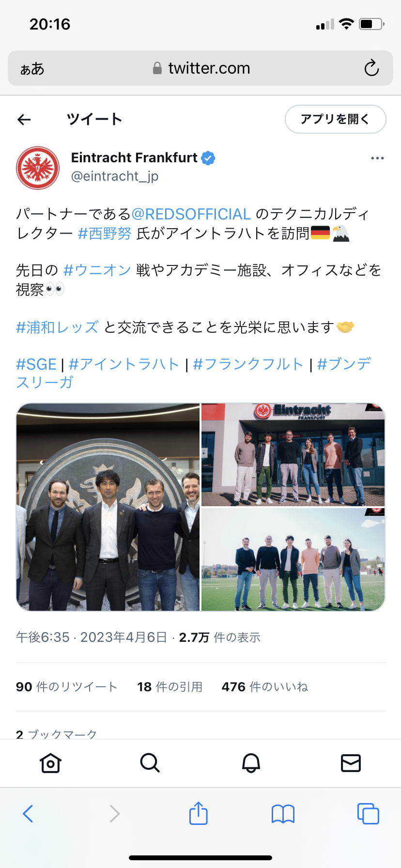401x868 pixels.
Task: Tap the ぁあ reader text options
Action: tap(32, 69)
